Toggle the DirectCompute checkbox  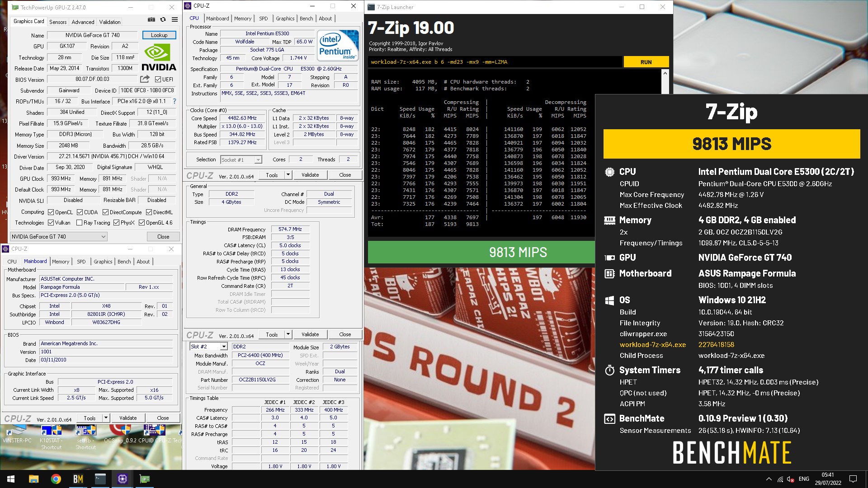[x=105, y=212]
